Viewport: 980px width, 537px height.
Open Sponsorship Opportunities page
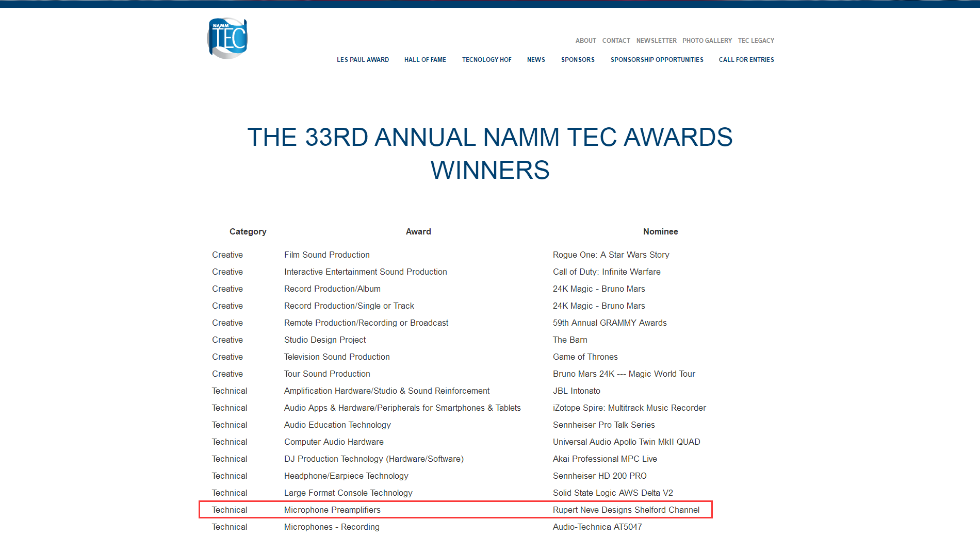click(657, 60)
